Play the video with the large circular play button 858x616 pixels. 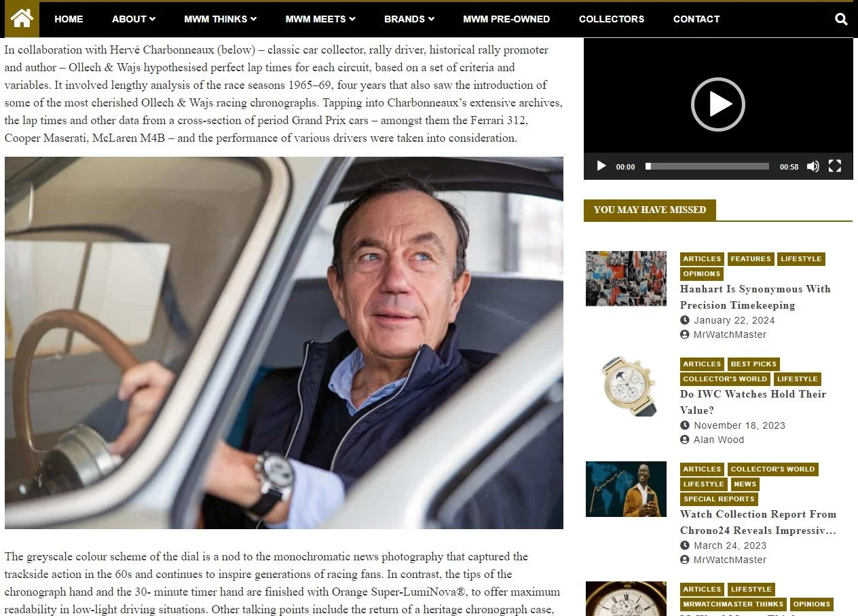pyautogui.click(x=717, y=104)
